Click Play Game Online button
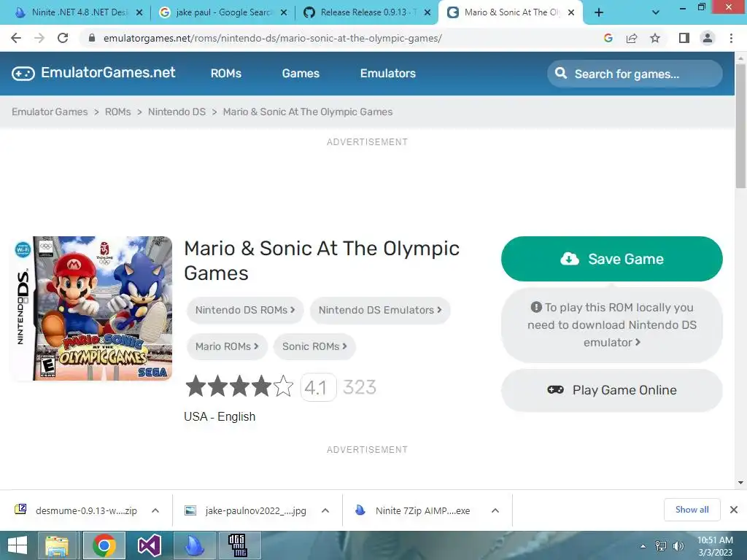This screenshot has height=560, width=747. pos(612,390)
